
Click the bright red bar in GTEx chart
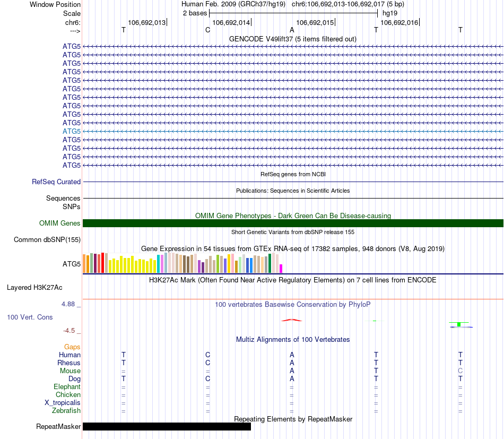(102, 263)
